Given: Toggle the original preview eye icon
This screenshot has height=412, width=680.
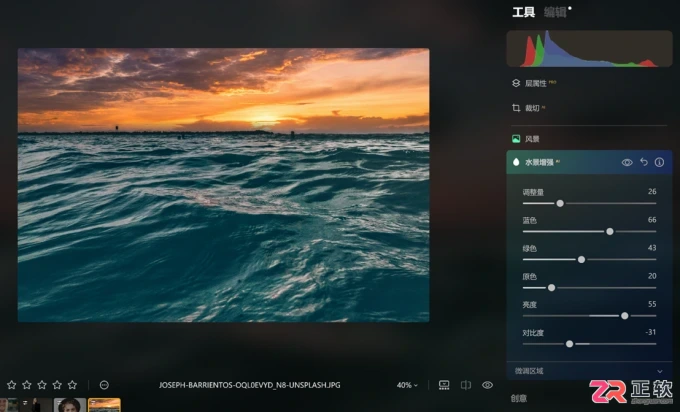Looking at the screenshot, I should click(x=487, y=385).
